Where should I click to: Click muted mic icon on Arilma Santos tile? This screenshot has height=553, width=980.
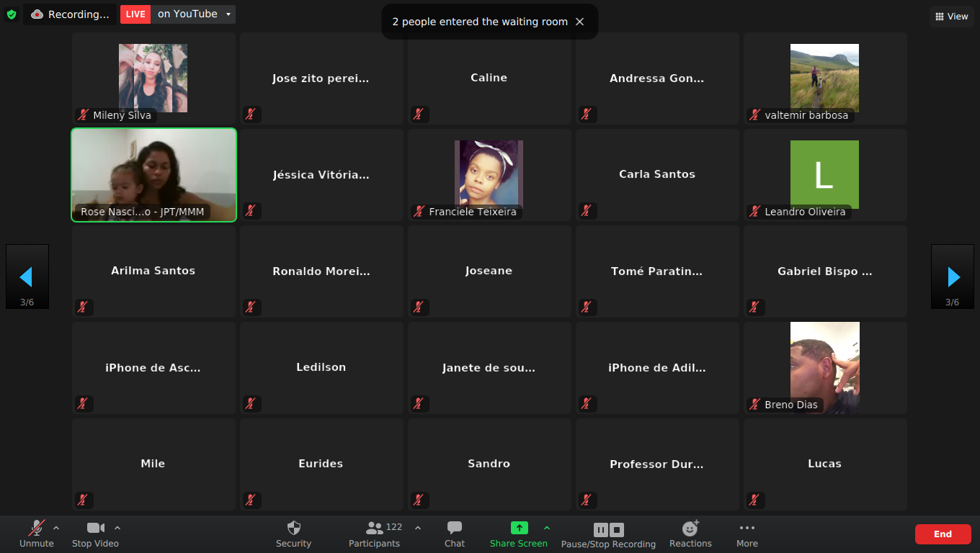pyautogui.click(x=83, y=307)
